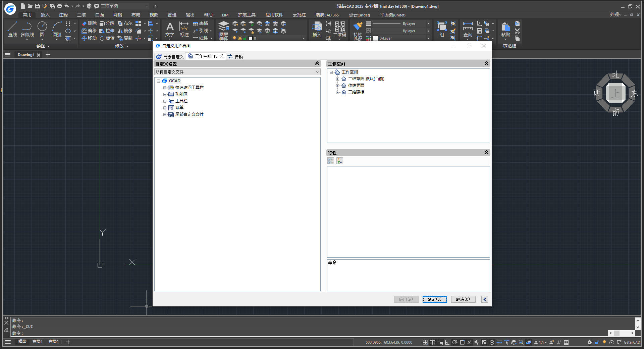Switch to the 布局1 layout tab
Viewport: 644px width, 349px height.
37,342
